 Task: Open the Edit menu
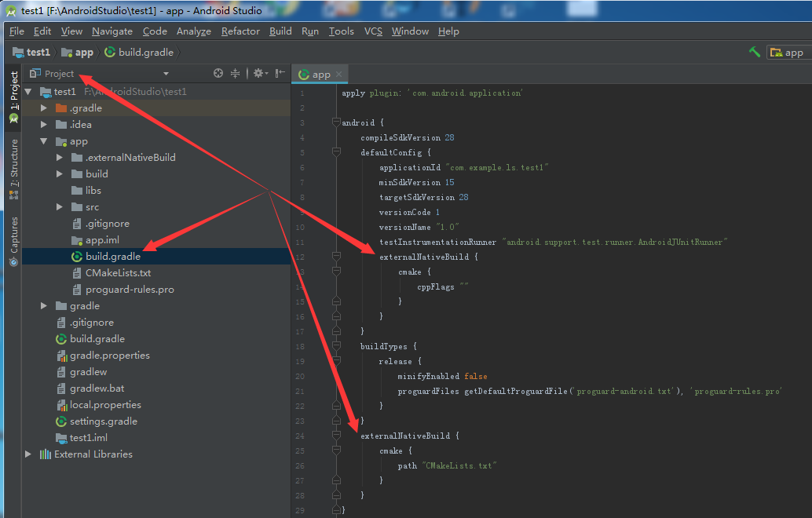[x=42, y=31]
